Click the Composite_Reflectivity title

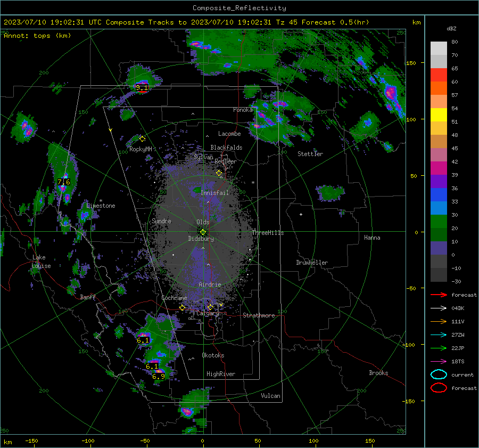239,8
